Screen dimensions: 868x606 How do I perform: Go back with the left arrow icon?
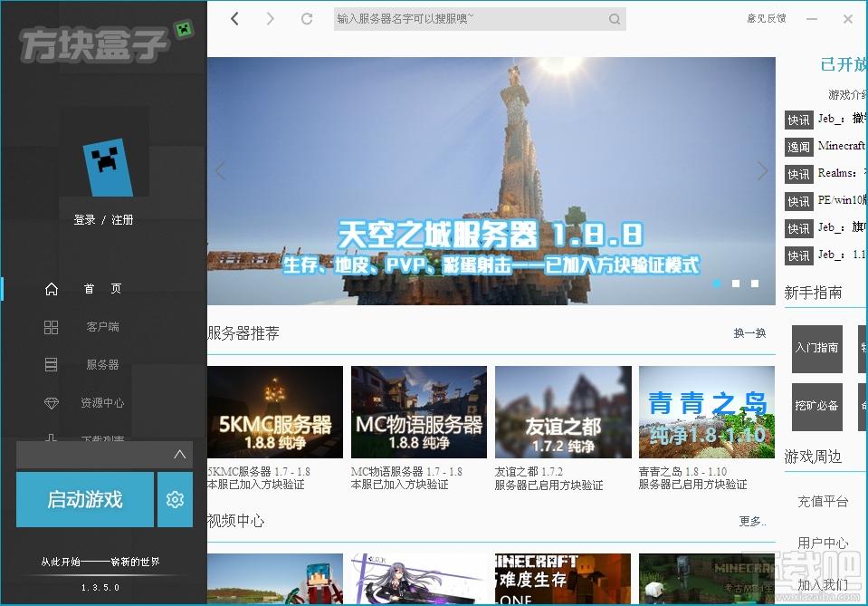[234, 19]
